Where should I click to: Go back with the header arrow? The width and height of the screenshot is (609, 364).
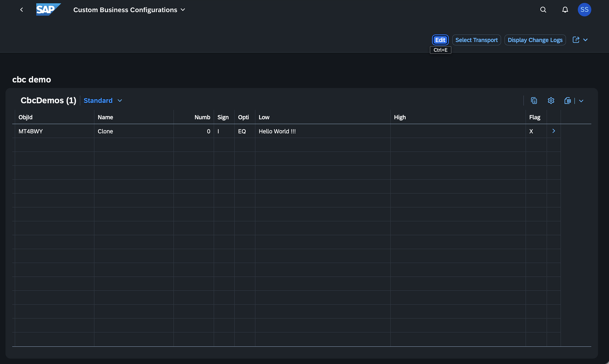pos(22,10)
